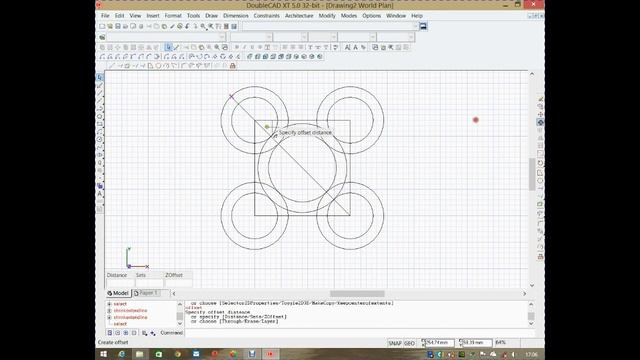The width and height of the screenshot is (640, 360).
Task: Click the bottom icon in right vertical toolbar
Action: click(540, 257)
